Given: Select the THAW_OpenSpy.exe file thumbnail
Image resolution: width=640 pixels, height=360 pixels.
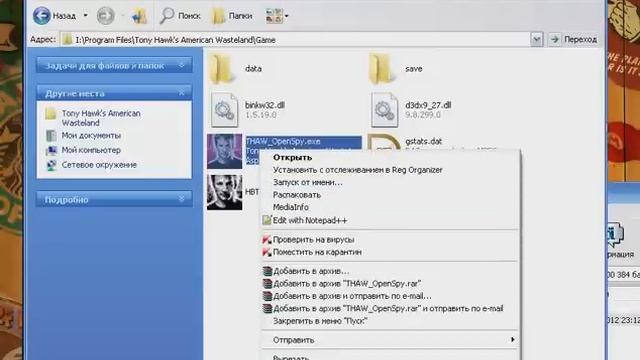Looking at the screenshot, I should tap(224, 151).
